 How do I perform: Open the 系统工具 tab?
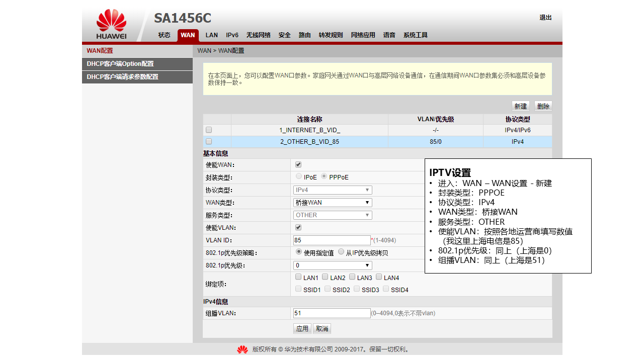415,35
